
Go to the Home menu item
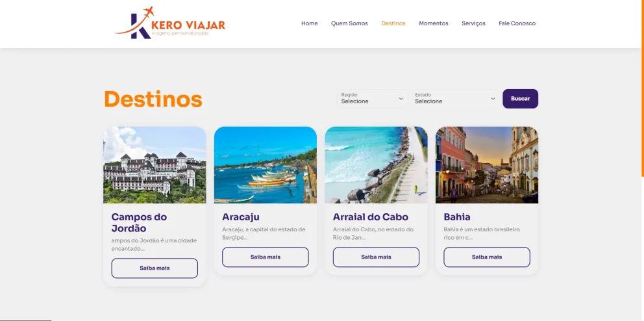[309, 23]
